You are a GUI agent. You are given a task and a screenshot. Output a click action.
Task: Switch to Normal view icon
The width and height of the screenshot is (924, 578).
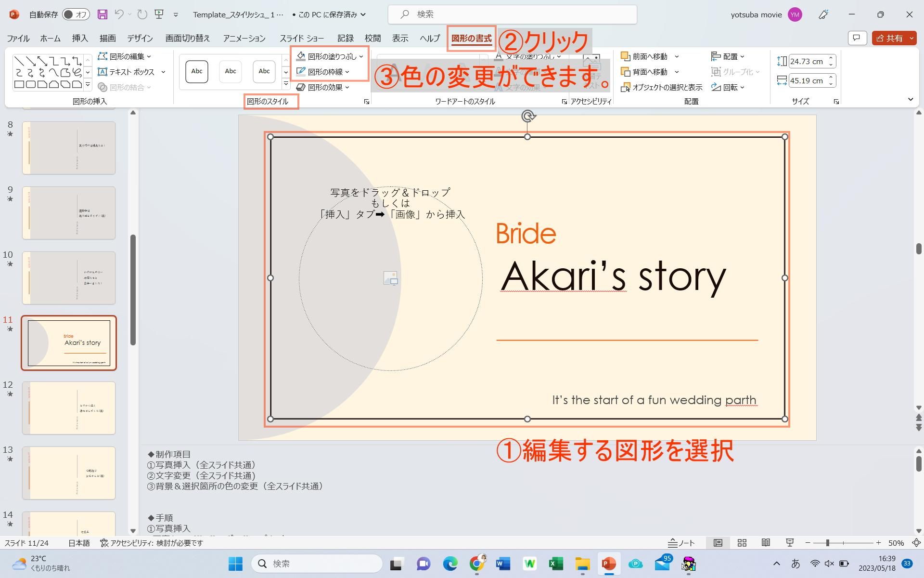(x=718, y=543)
